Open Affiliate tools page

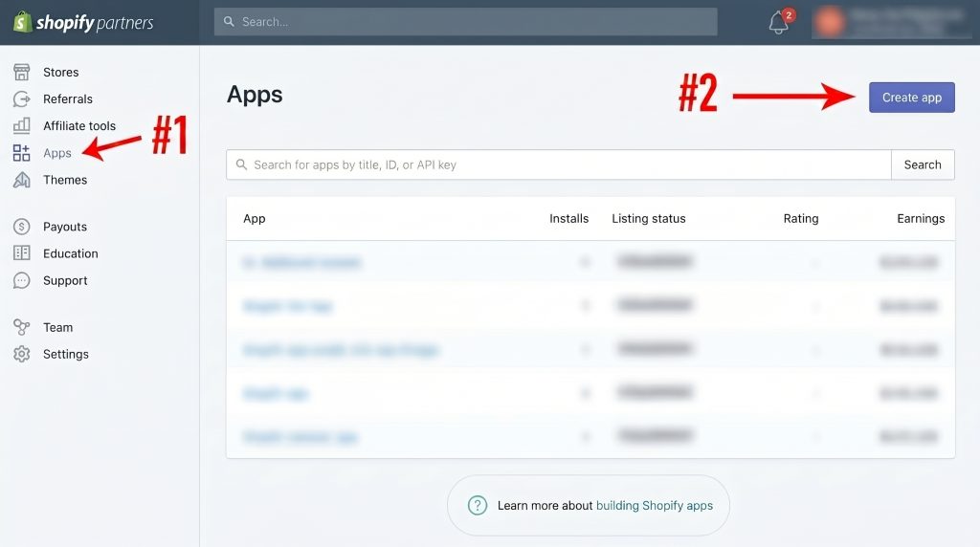click(79, 126)
